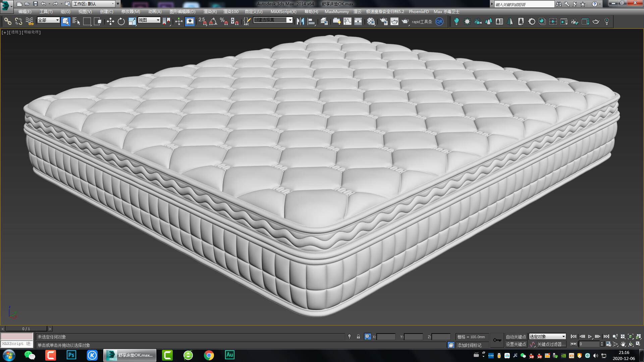Click the 设置关键点 Set Key button
The height and width of the screenshot is (362, 644).
(516, 344)
